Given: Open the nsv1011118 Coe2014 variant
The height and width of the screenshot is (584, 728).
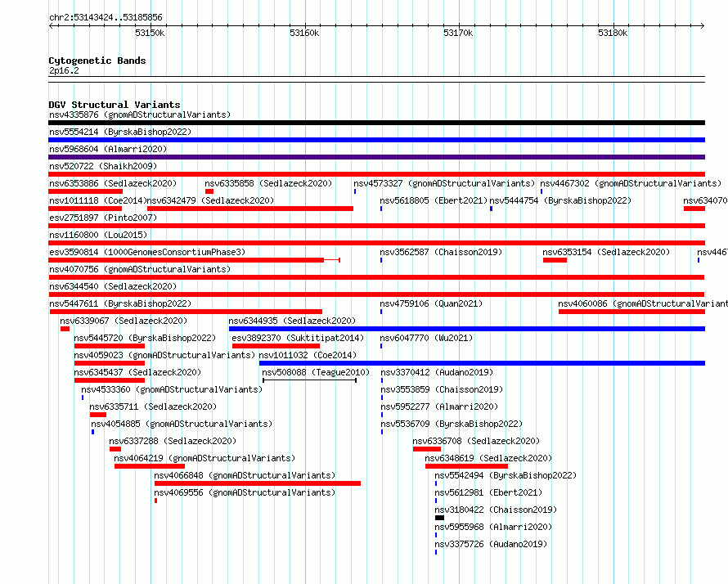Looking at the screenshot, I should click(x=98, y=200).
